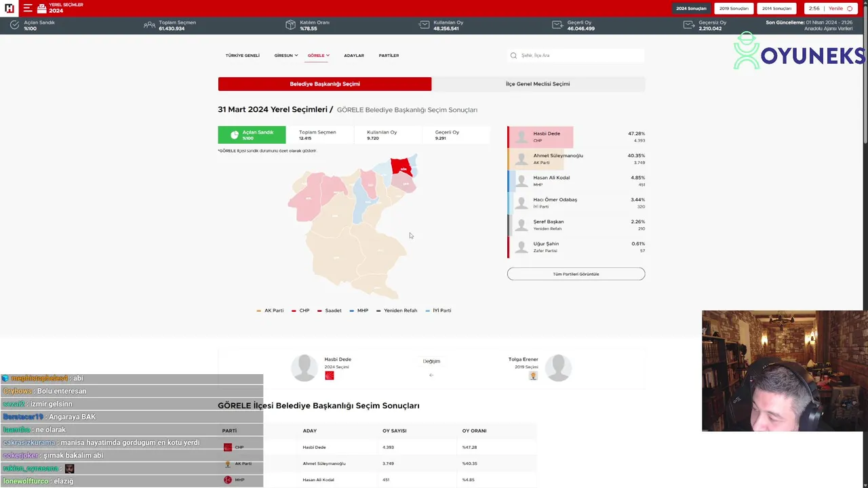Select the Belediye Başkanlığı Seçimi tab
Screen dimensions: 868x488
point(325,84)
